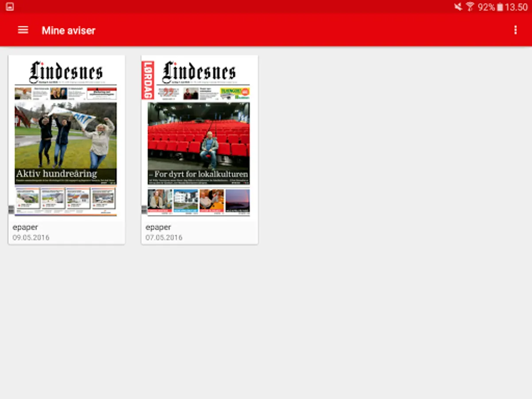The width and height of the screenshot is (532, 399).
Task: Select the date text 09.05.2016
Action: (x=31, y=238)
